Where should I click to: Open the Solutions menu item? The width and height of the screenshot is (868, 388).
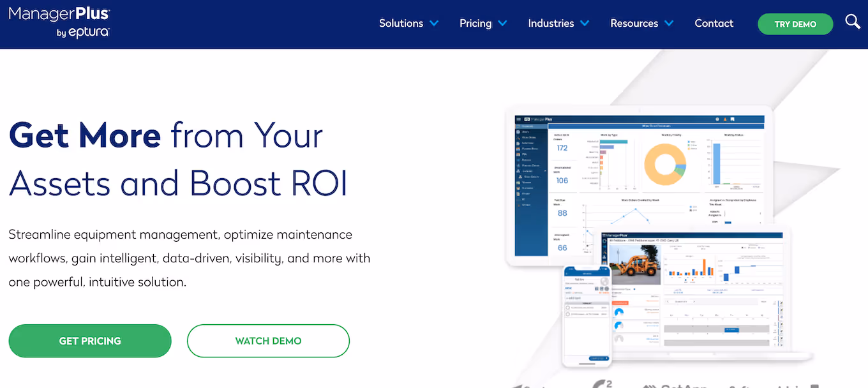[401, 24]
